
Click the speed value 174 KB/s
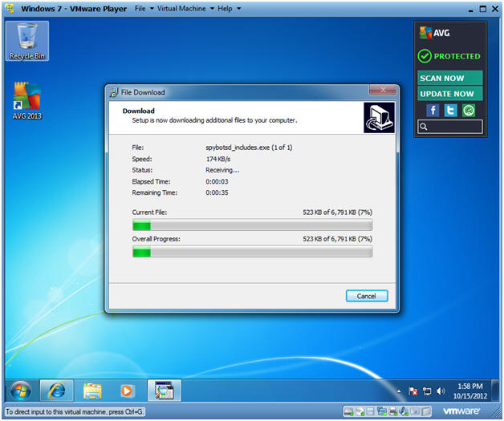pyautogui.click(x=218, y=159)
